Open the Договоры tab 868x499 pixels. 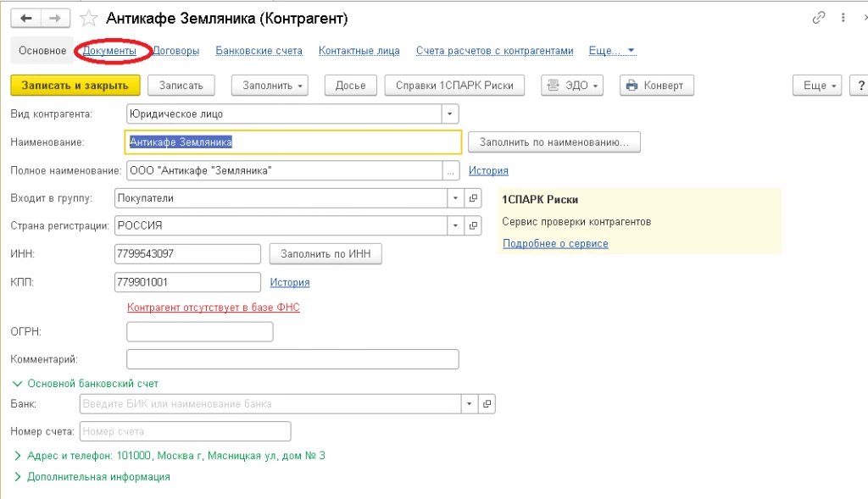176,51
